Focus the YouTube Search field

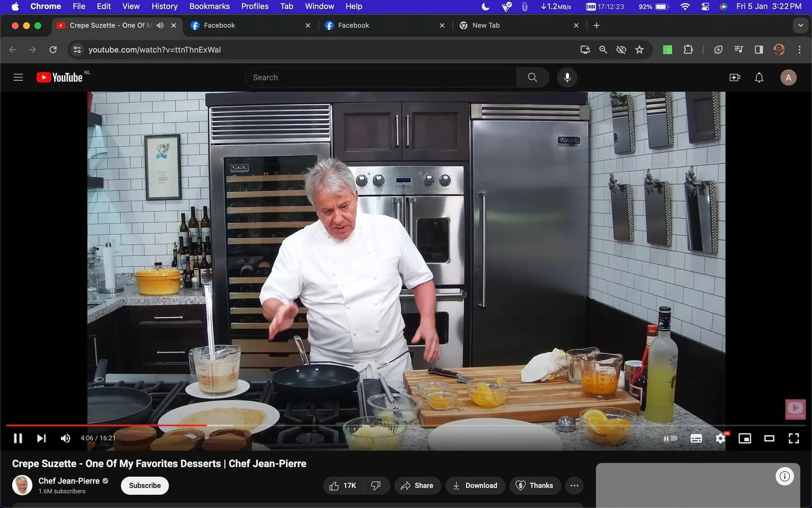(381, 77)
